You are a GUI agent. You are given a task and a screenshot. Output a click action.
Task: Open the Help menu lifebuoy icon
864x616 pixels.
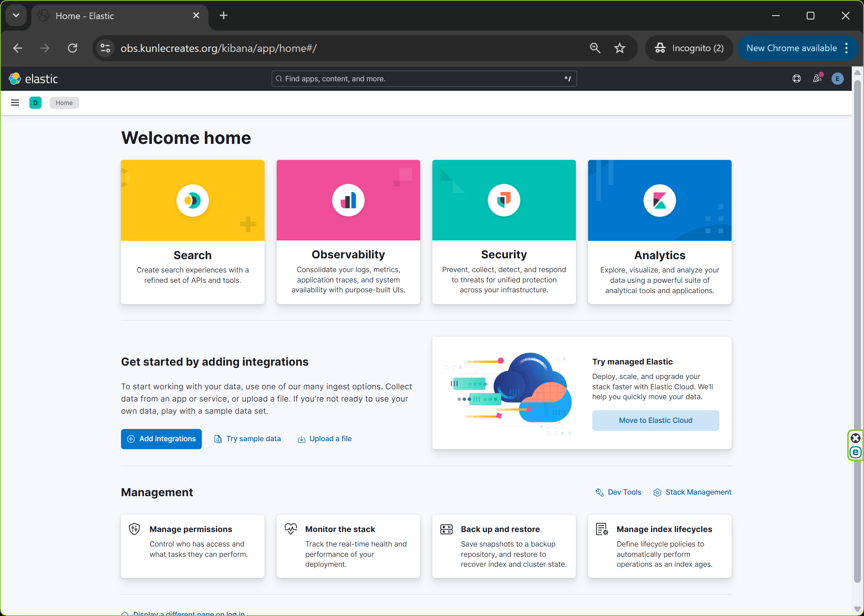pos(796,79)
